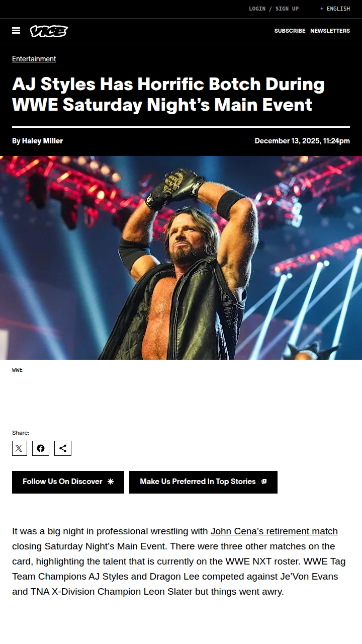This screenshot has height=644, width=362.
Task: Open John Cena's retirement match link
Action: (x=274, y=531)
